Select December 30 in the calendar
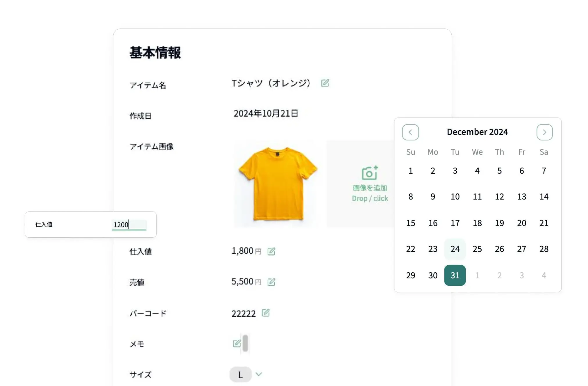Image resolution: width=588 pixels, height=386 pixels. click(x=433, y=275)
